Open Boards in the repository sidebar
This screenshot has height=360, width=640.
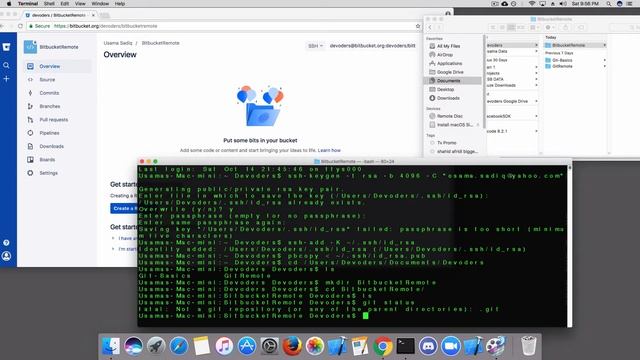[57, 160]
